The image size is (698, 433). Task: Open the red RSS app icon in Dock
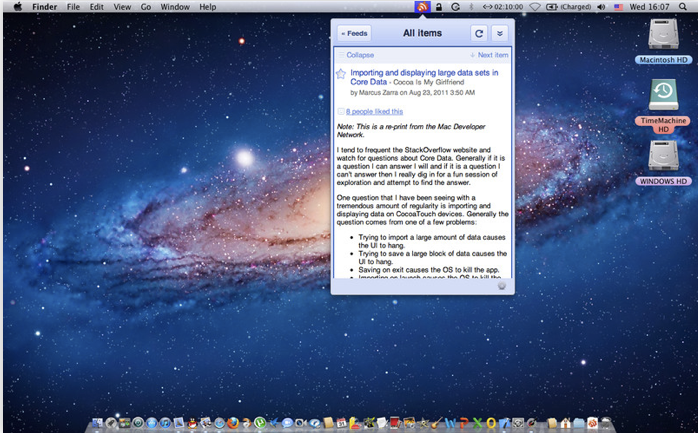[x=592, y=423]
